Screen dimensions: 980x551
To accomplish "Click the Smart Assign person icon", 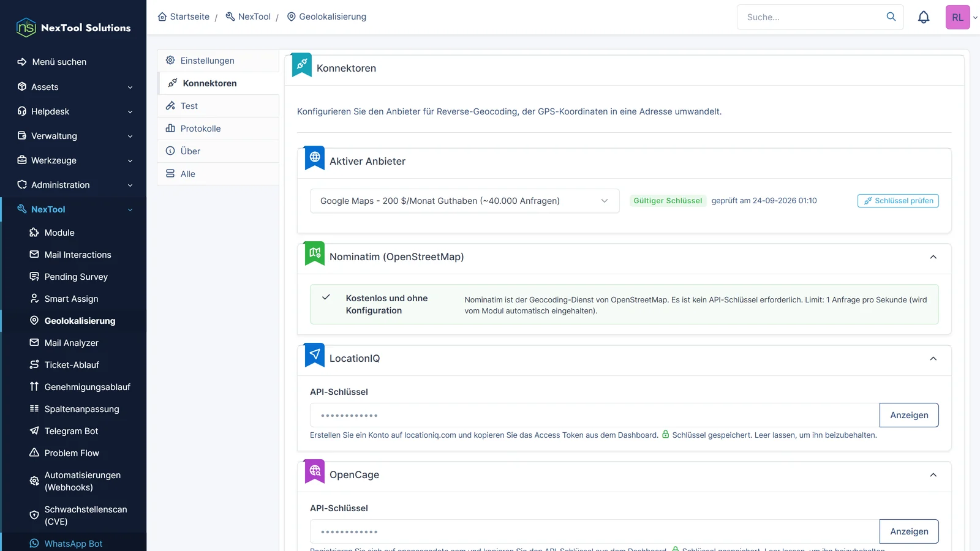I will click(x=34, y=299).
